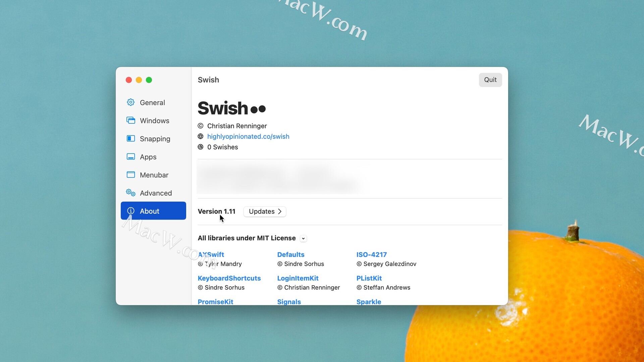This screenshot has width=644, height=362.
Task: Click the large Swish logo heading
Action: (231, 108)
